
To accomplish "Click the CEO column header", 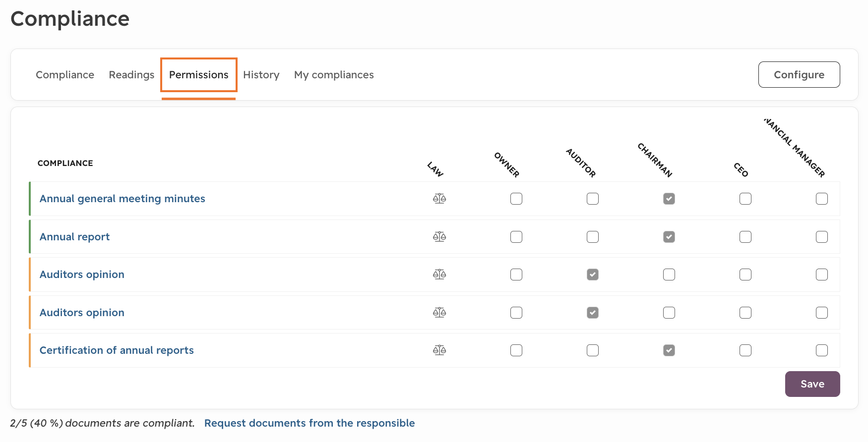I will coord(741,169).
